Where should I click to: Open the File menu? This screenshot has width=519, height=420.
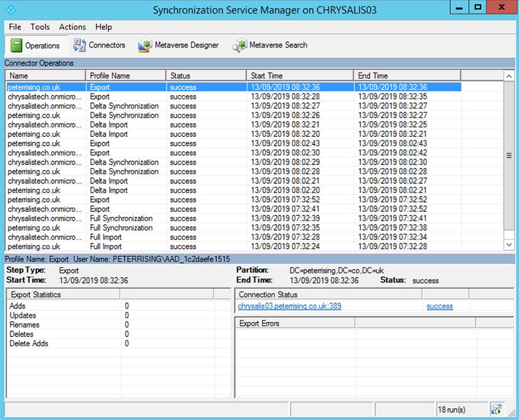[15, 27]
